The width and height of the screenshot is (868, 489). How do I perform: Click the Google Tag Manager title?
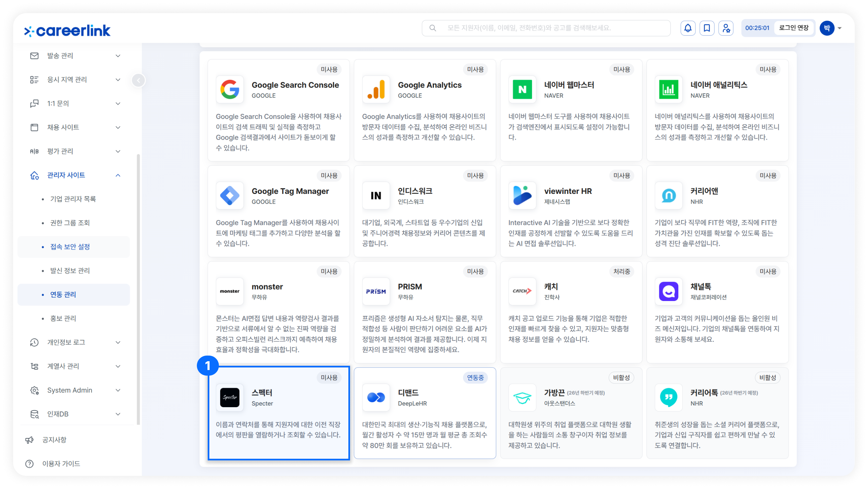290,191
